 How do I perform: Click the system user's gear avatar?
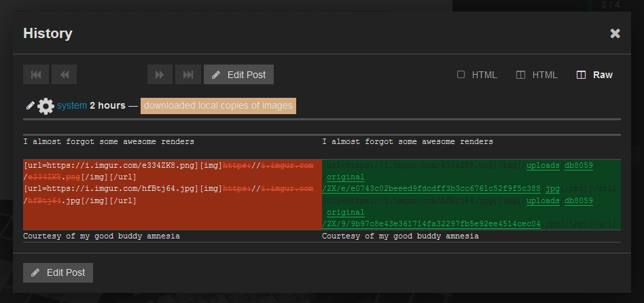click(x=46, y=106)
